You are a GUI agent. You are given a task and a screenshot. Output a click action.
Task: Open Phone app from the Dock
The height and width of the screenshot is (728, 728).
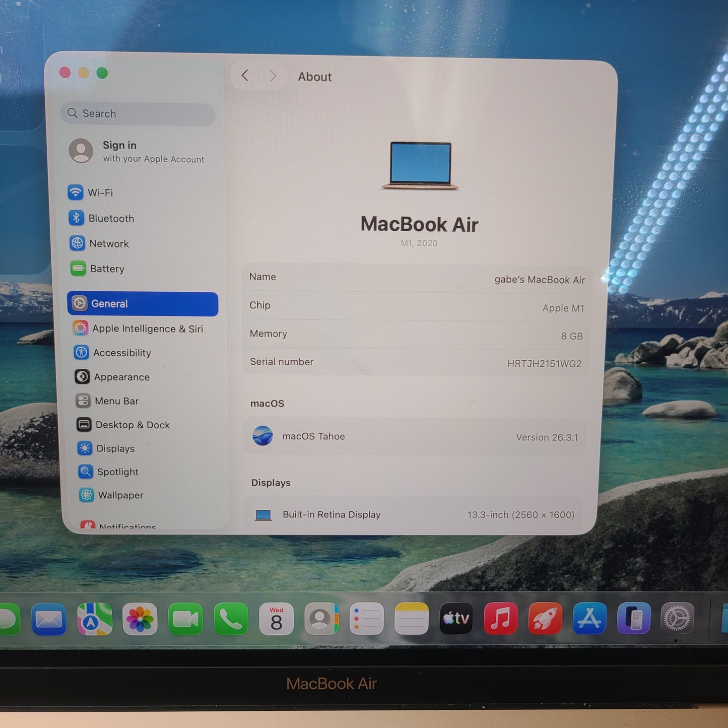pyautogui.click(x=231, y=619)
